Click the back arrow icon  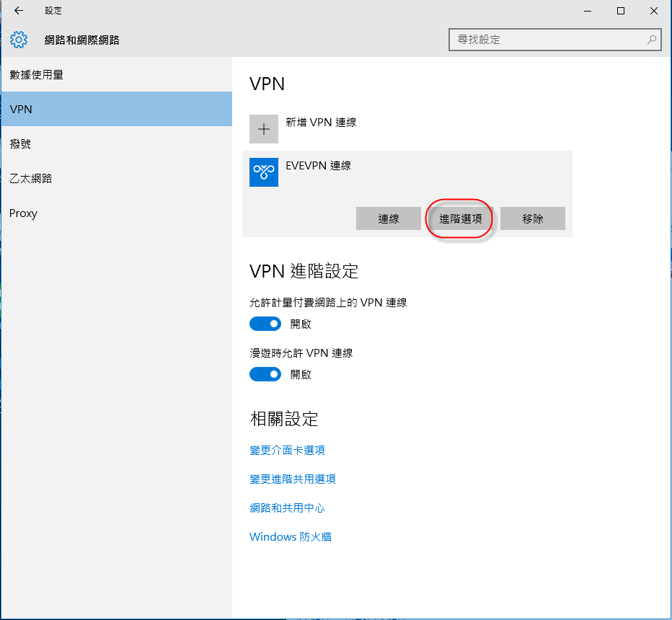tap(19, 11)
